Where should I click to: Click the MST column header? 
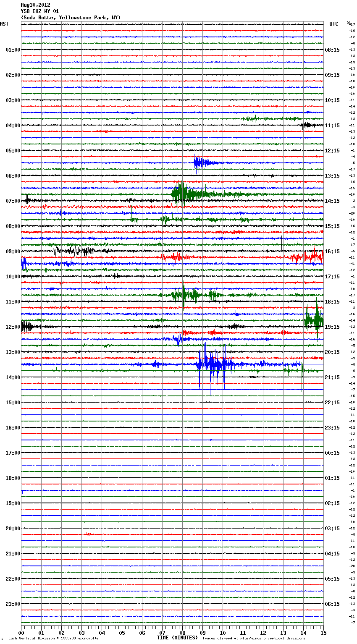[x=4, y=24]
